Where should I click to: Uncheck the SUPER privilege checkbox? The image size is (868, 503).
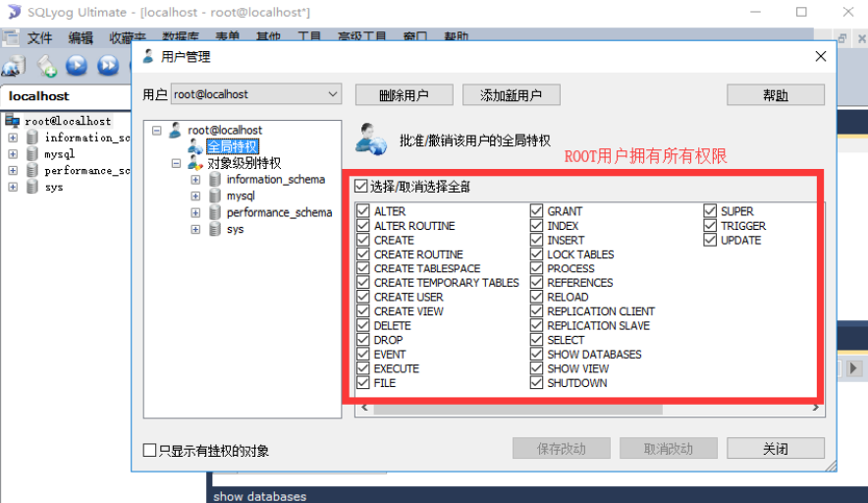click(710, 211)
